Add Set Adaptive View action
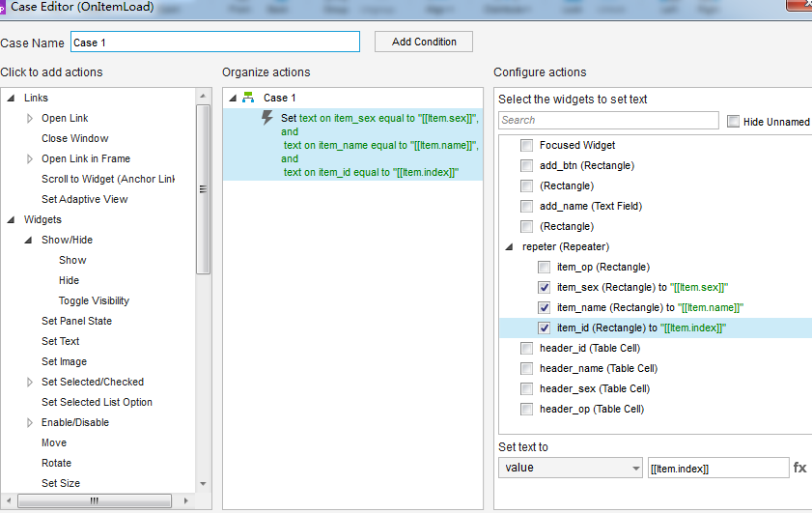The height and width of the screenshot is (513, 812). coord(84,199)
